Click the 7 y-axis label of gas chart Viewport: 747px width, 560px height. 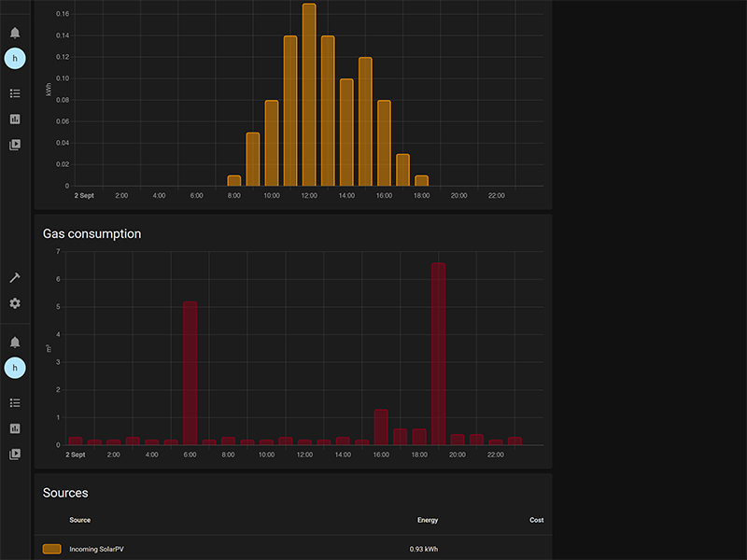(58, 251)
